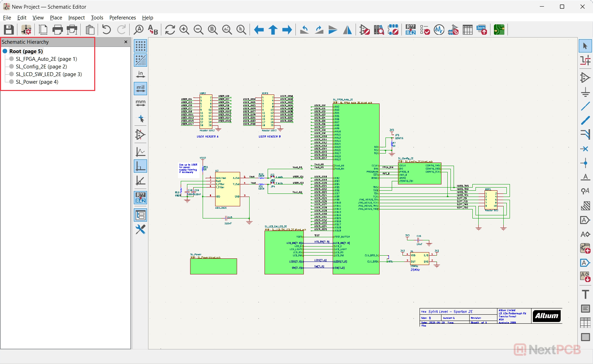Toggle grid display on left toolbar
This screenshot has height=364, width=593.
[x=140, y=46]
